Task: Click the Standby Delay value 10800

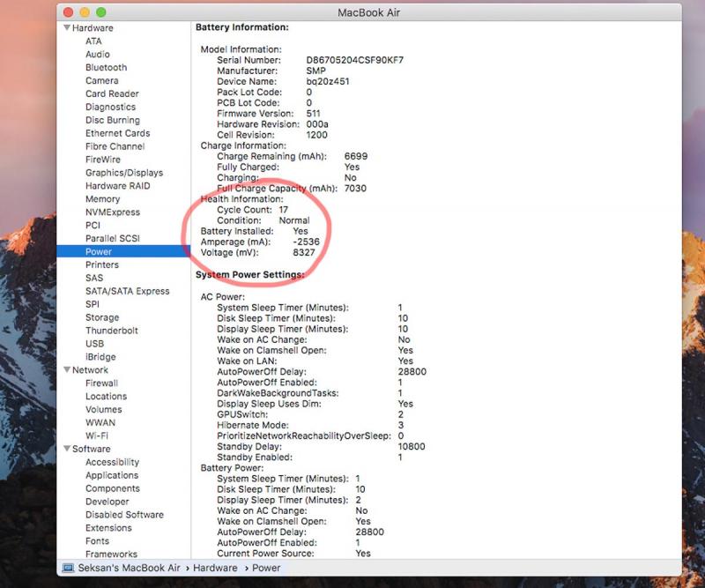Action: coord(412,447)
